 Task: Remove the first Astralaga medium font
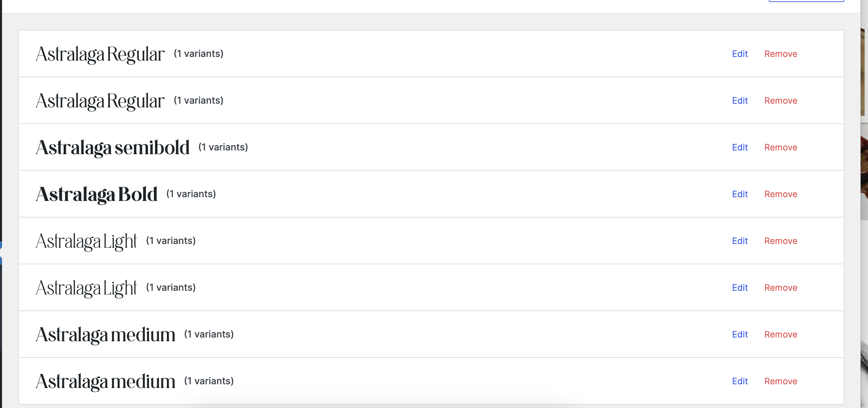click(x=781, y=334)
